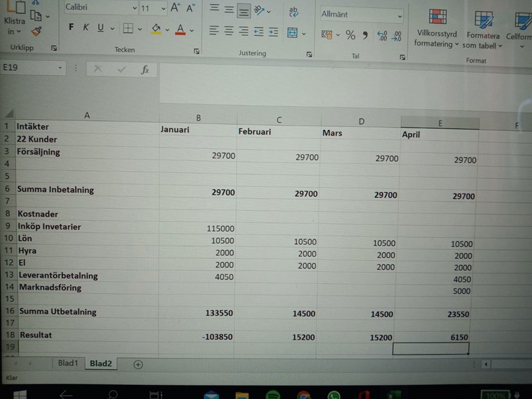Open Villkorsstyrd formatering conditional formatting
This screenshot has width=532, height=399.
coord(436,29)
